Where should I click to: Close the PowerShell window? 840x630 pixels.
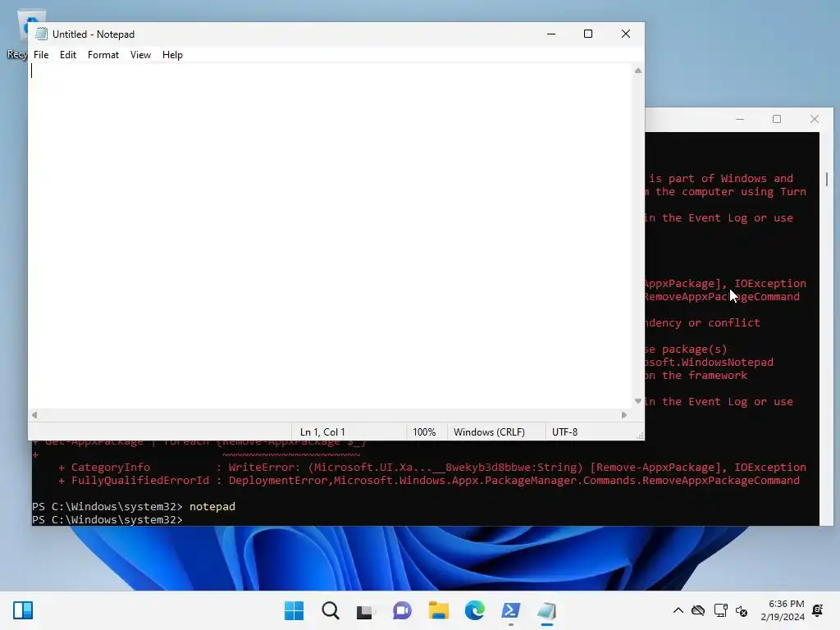coord(815,119)
